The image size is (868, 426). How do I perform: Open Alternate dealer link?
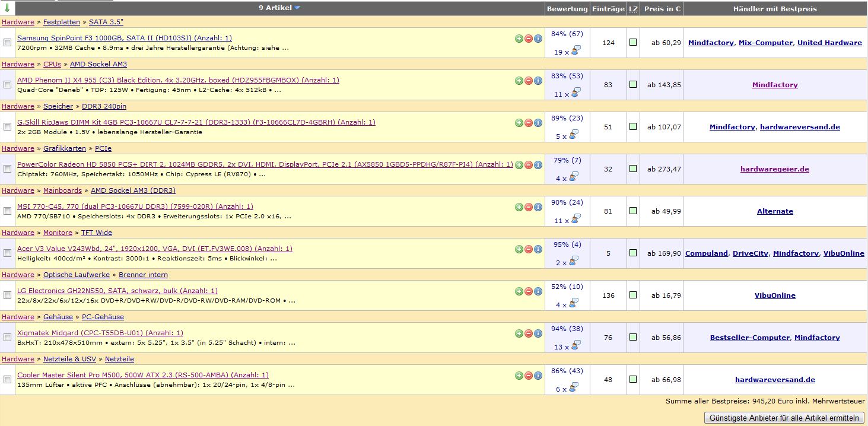[775, 211]
